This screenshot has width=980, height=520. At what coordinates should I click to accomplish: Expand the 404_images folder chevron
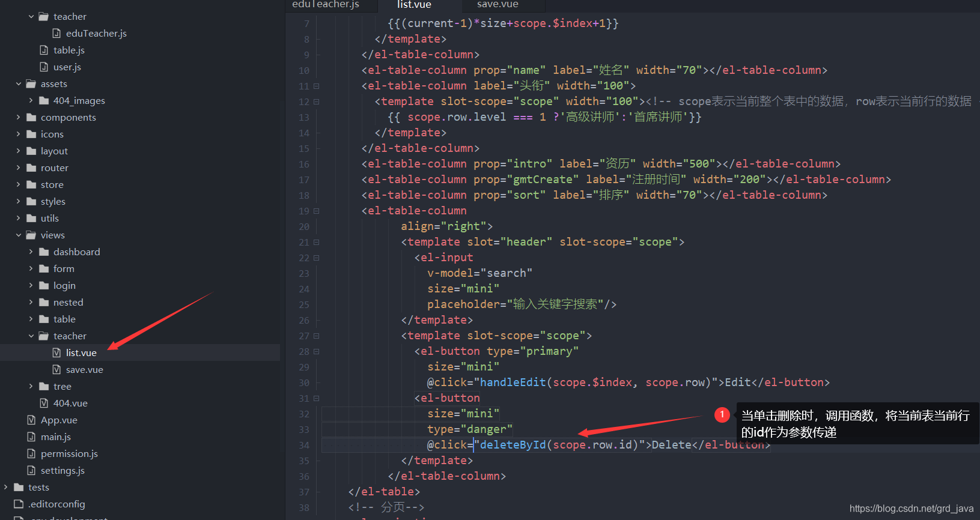point(31,101)
